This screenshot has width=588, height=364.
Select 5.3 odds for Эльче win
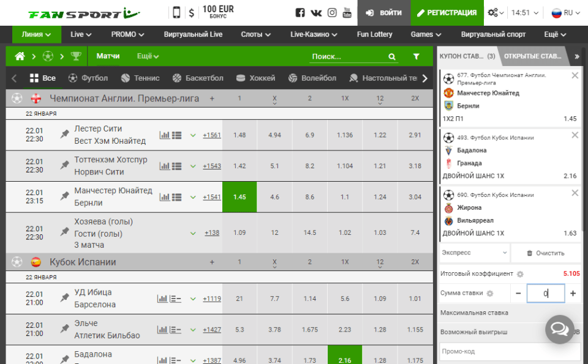pyautogui.click(x=239, y=330)
